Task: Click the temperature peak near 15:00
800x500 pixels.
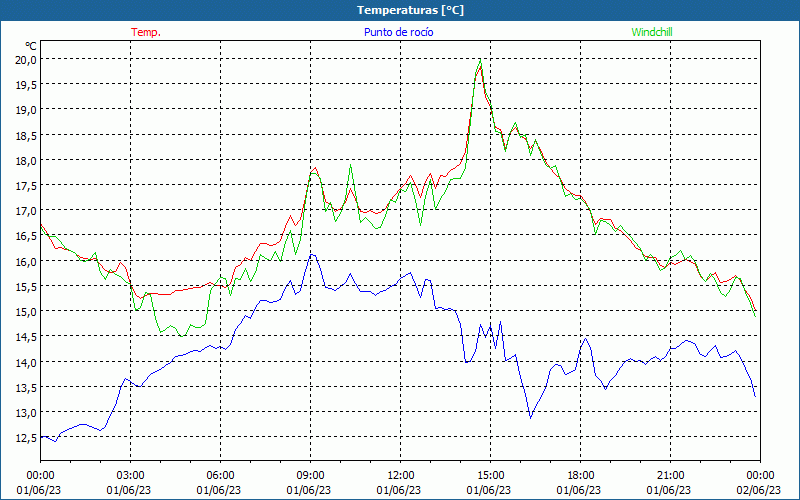Action: (480, 66)
